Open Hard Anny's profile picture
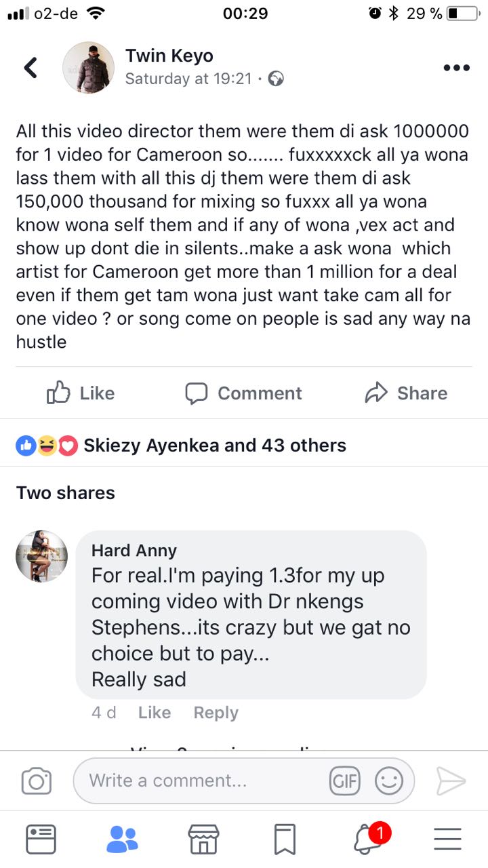 click(x=41, y=556)
